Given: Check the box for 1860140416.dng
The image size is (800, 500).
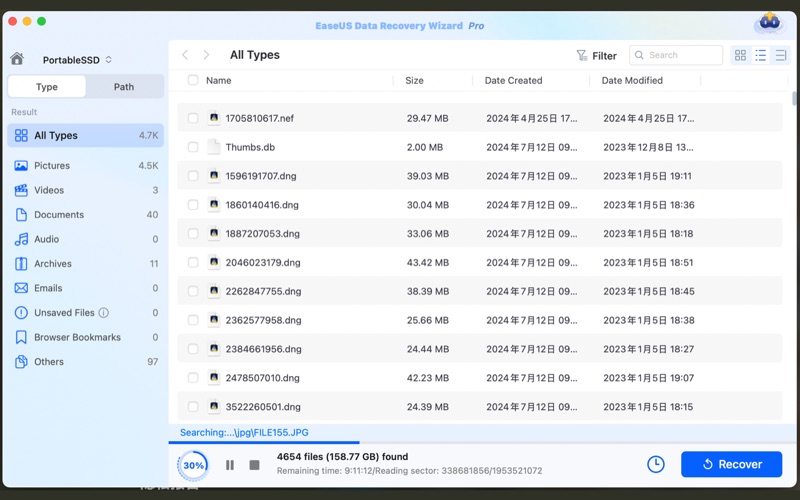Looking at the screenshot, I should click(x=193, y=205).
